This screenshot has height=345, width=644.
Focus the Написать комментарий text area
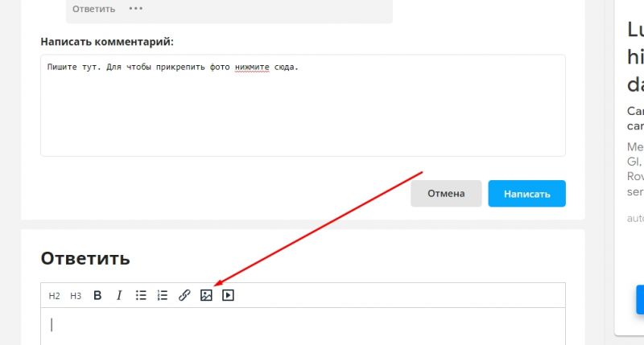point(303,113)
